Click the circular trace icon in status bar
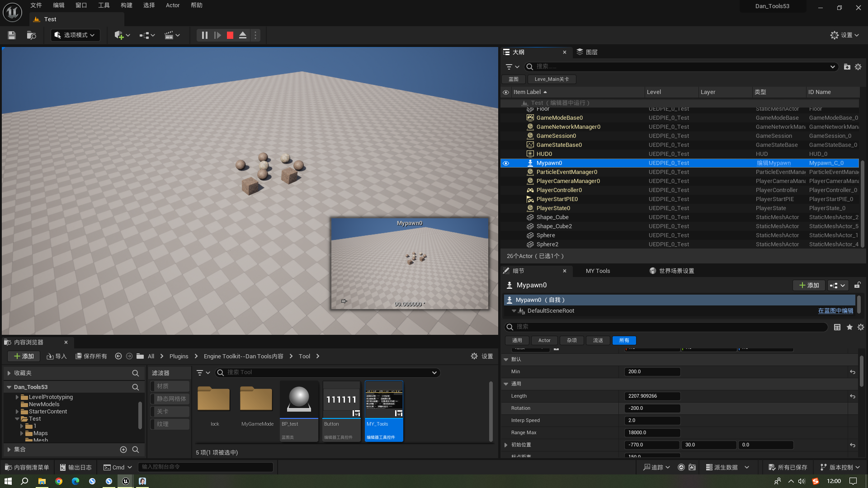This screenshot has height=488, width=868. 681,468
